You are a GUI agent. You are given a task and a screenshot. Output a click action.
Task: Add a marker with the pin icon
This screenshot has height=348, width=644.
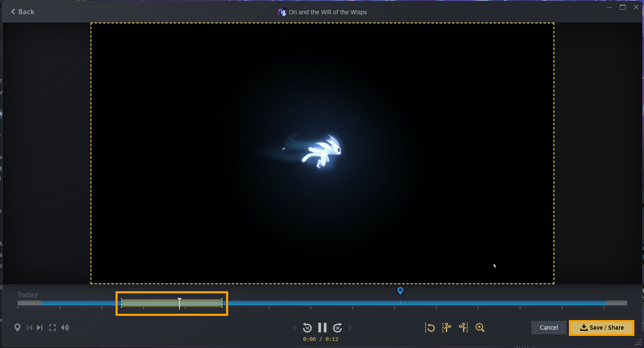pyautogui.click(x=18, y=328)
